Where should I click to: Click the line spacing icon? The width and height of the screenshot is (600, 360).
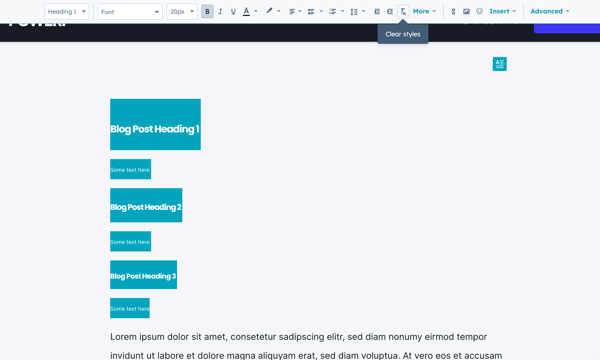pyautogui.click(x=354, y=12)
